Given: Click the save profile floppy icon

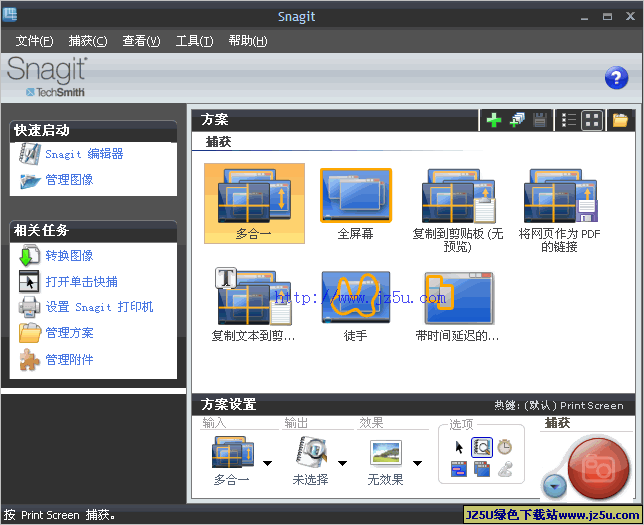Looking at the screenshot, I should (539, 120).
